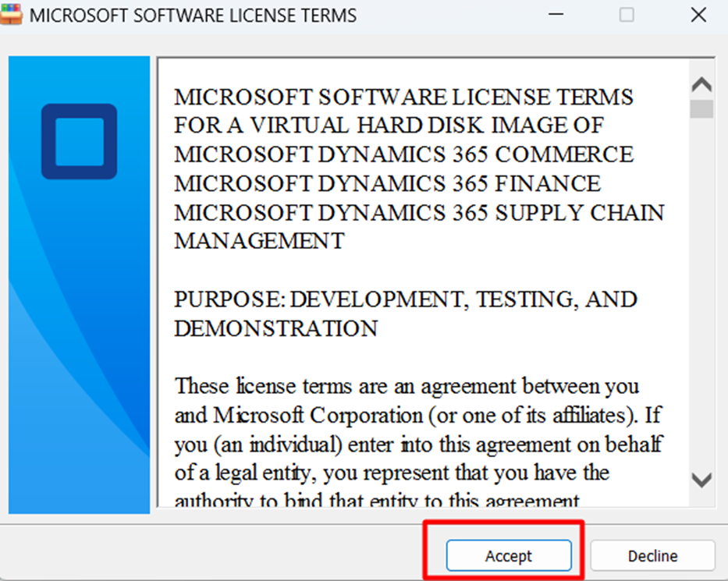Accept the Microsoft software license terms
Screen dimensions: 728x581
[509, 555]
